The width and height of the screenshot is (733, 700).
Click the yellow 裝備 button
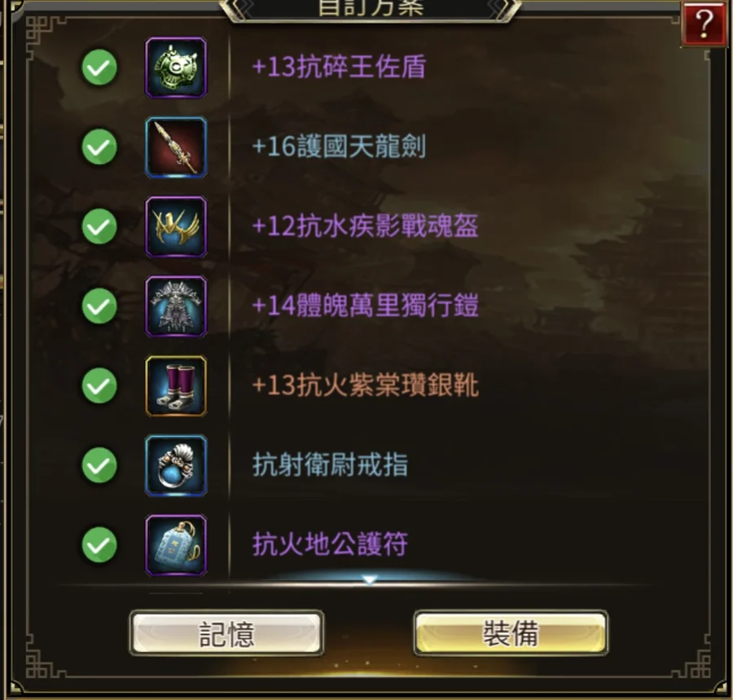[511, 632]
